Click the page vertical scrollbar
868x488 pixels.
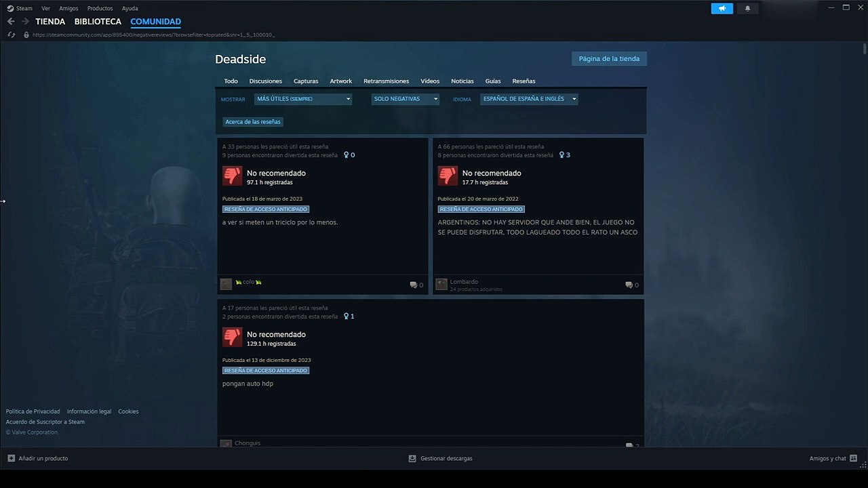coord(865,49)
